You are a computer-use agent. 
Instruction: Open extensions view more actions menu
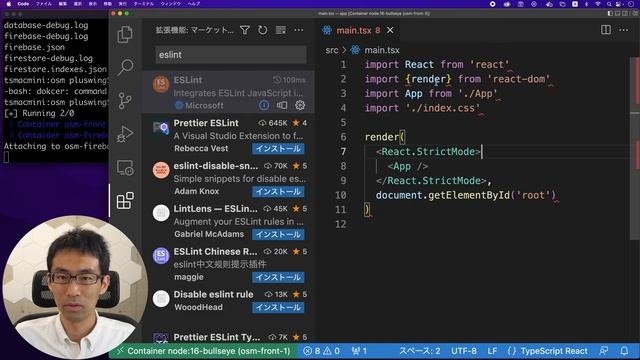(x=299, y=30)
